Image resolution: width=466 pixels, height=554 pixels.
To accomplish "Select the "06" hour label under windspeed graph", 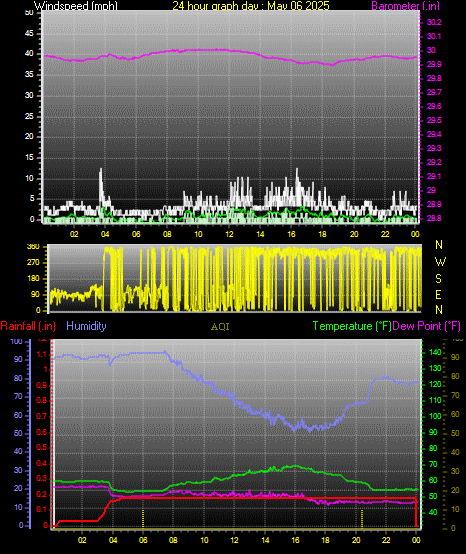I will click(136, 234).
